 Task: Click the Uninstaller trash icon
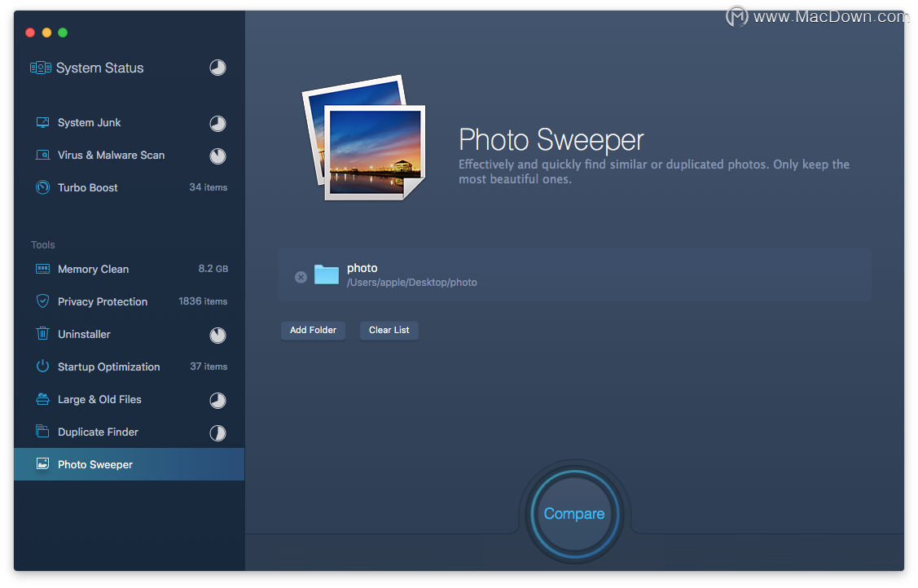click(x=42, y=333)
